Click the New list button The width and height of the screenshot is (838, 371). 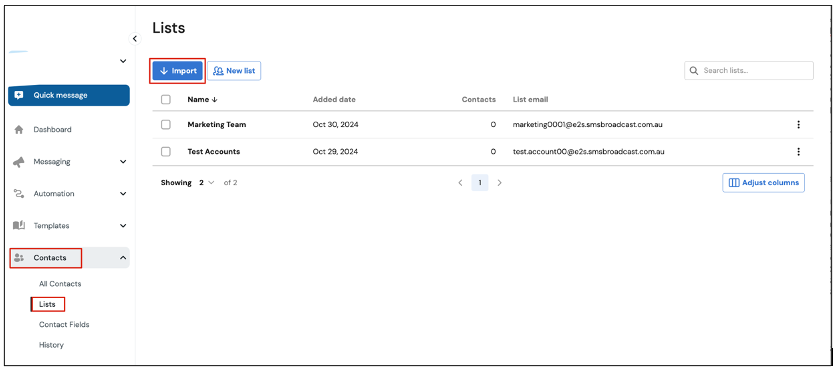point(234,71)
